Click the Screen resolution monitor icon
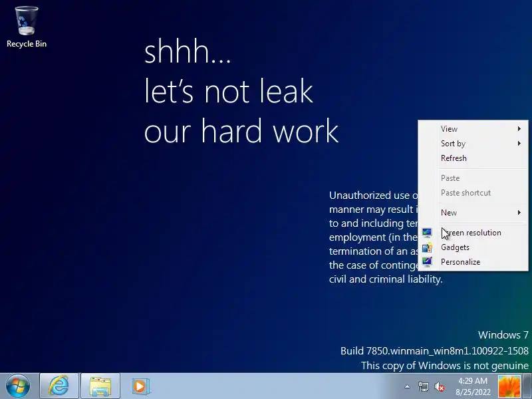 click(427, 233)
